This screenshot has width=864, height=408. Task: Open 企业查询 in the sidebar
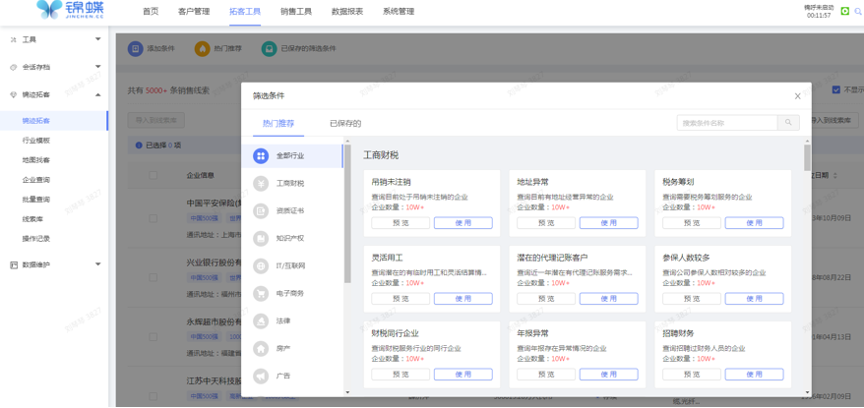pyautogui.click(x=36, y=180)
